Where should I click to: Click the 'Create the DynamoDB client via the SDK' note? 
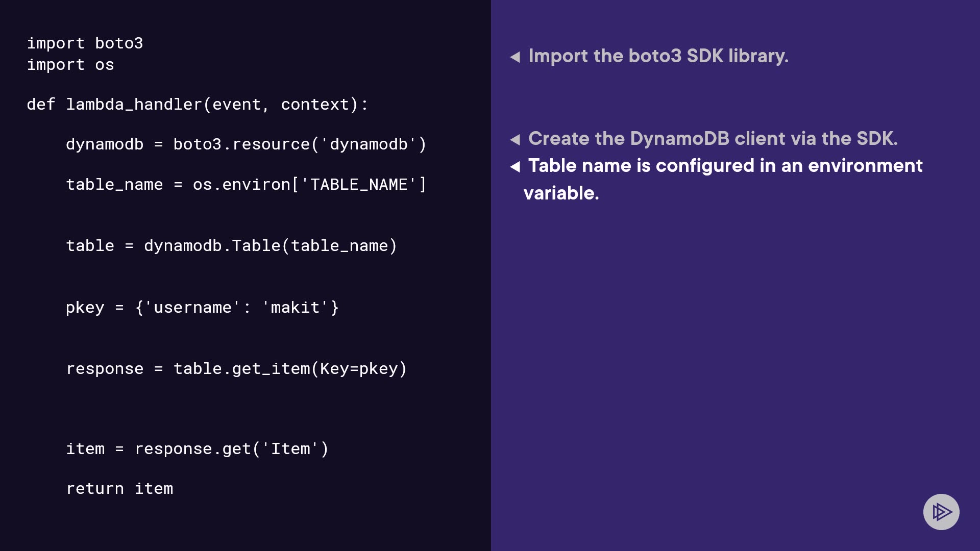[713, 139]
